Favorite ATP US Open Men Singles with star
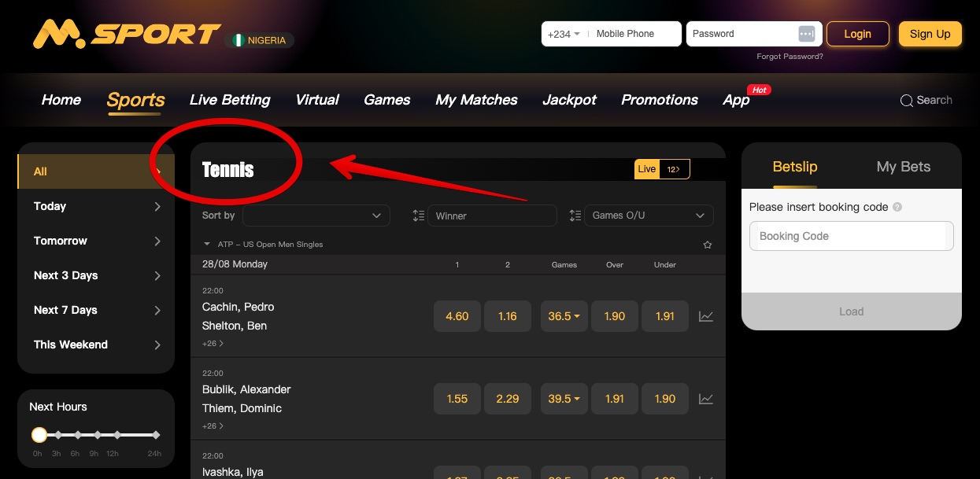 coord(707,245)
